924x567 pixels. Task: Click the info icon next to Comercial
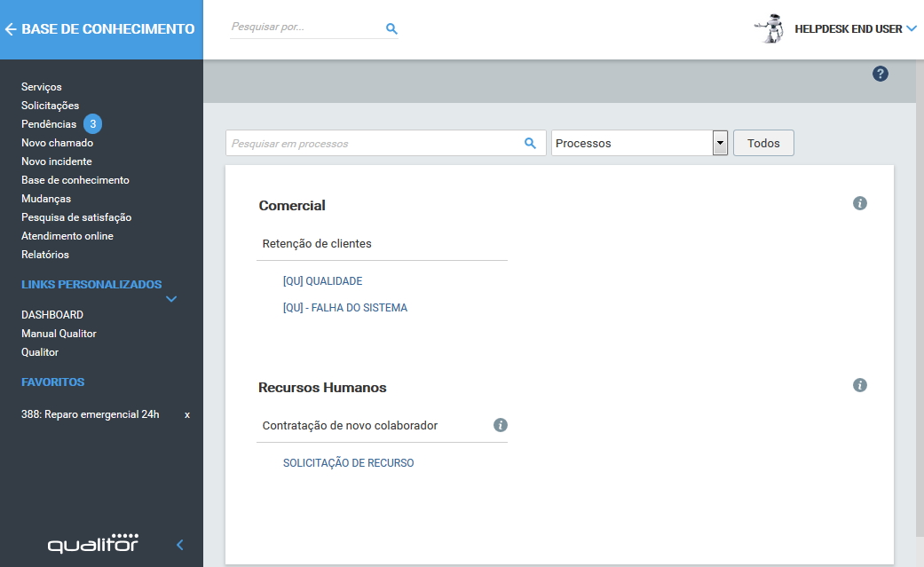[x=859, y=203]
